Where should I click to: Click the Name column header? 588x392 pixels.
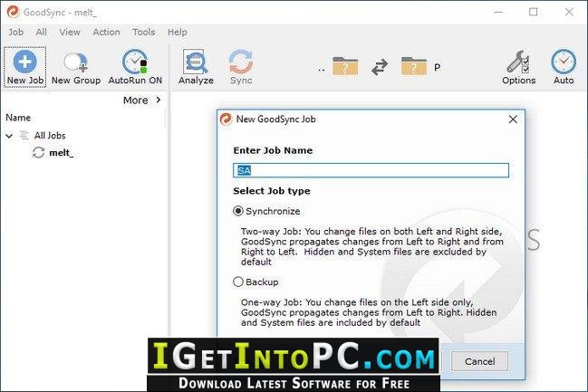[x=18, y=118]
